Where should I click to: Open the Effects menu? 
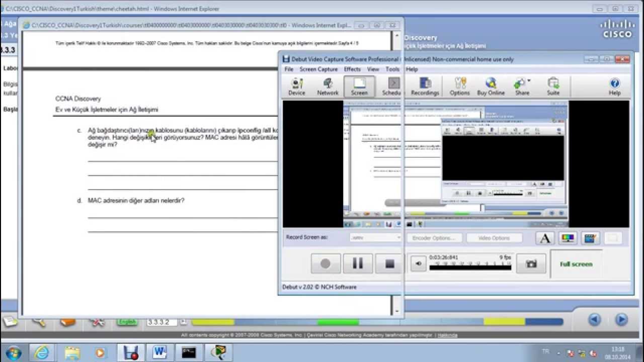352,69
